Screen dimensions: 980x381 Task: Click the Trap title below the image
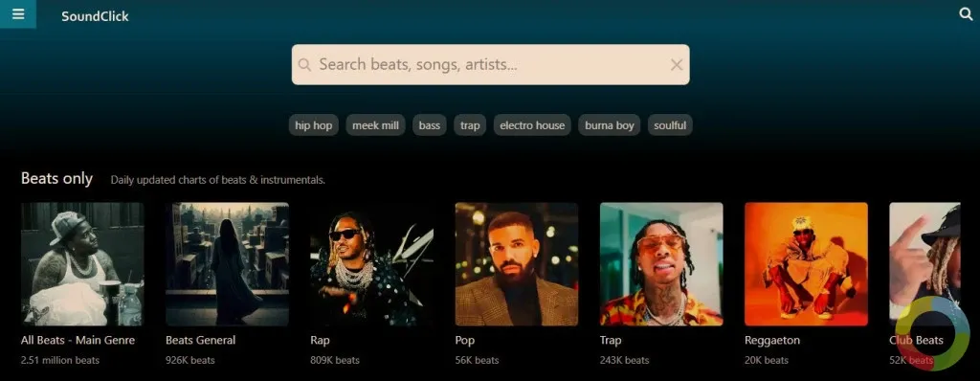[611, 341]
